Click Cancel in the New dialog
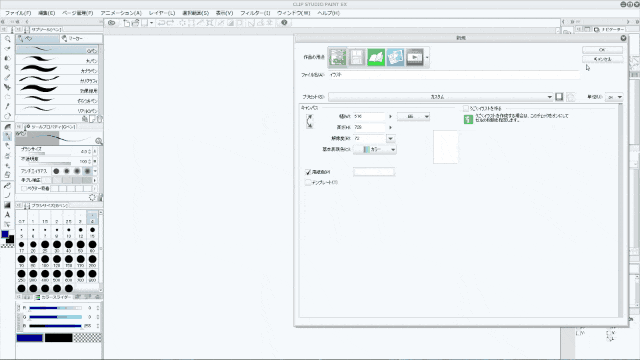 click(602, 59)
